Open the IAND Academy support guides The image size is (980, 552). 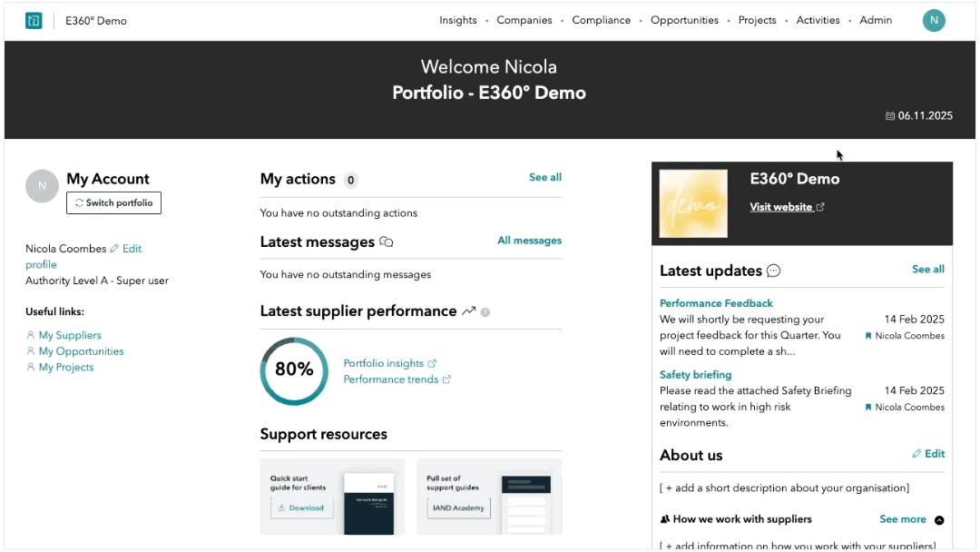point(459,508)
